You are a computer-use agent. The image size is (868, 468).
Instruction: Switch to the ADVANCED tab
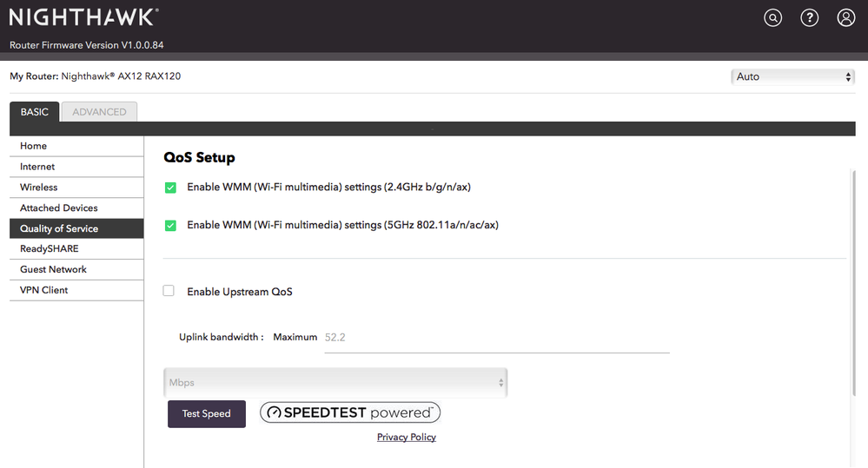[x=99, y=112]
